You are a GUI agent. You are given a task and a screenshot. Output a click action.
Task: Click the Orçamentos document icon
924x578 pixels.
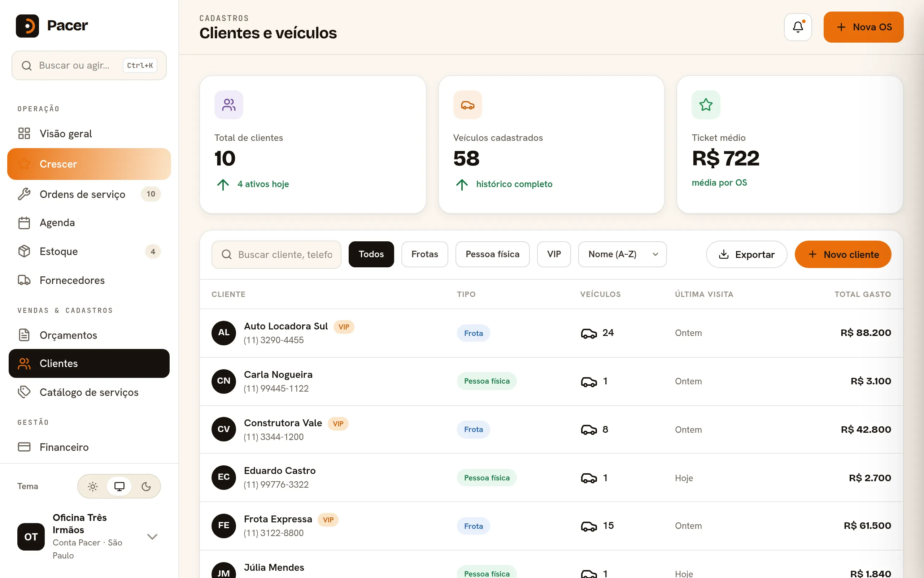coord(24,335)
